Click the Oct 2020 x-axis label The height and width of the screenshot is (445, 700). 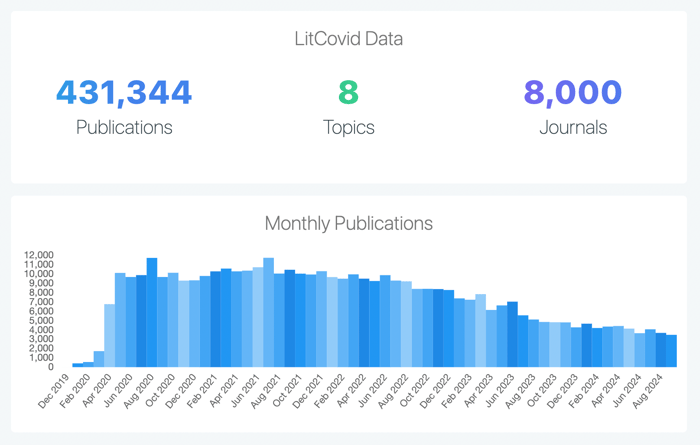click(x=160, y=391)
